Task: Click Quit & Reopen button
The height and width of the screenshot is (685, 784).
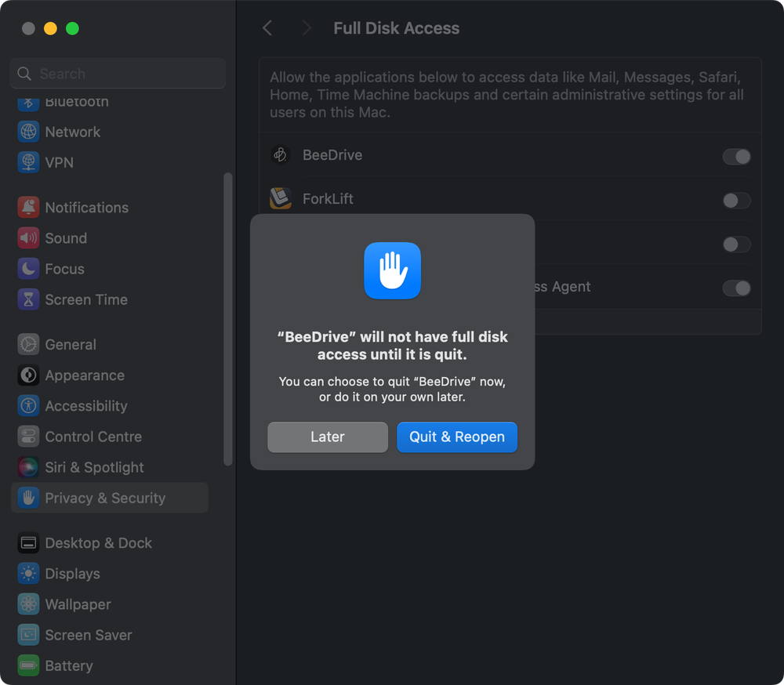Action: 457,437
